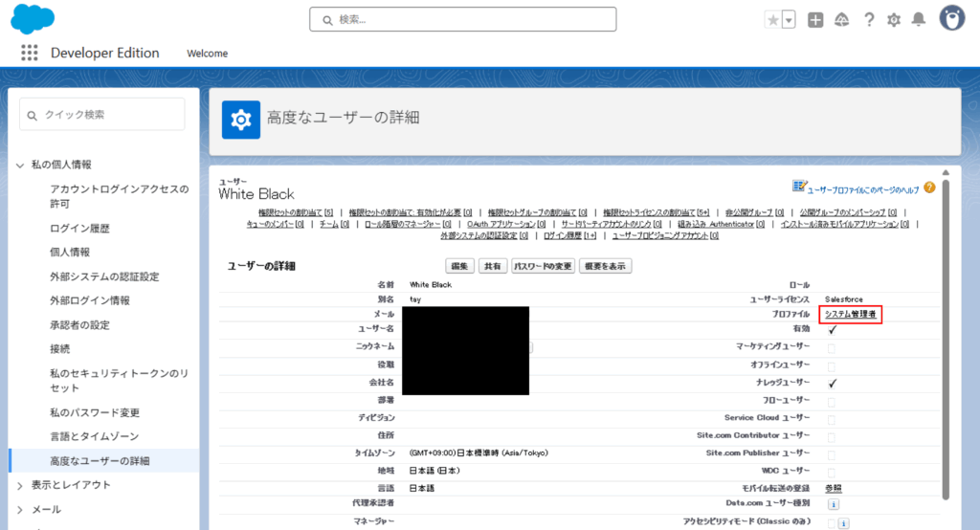This screenshot has width=980, height=530.
Task: Open the Help question mark icon
Action: 869,19
